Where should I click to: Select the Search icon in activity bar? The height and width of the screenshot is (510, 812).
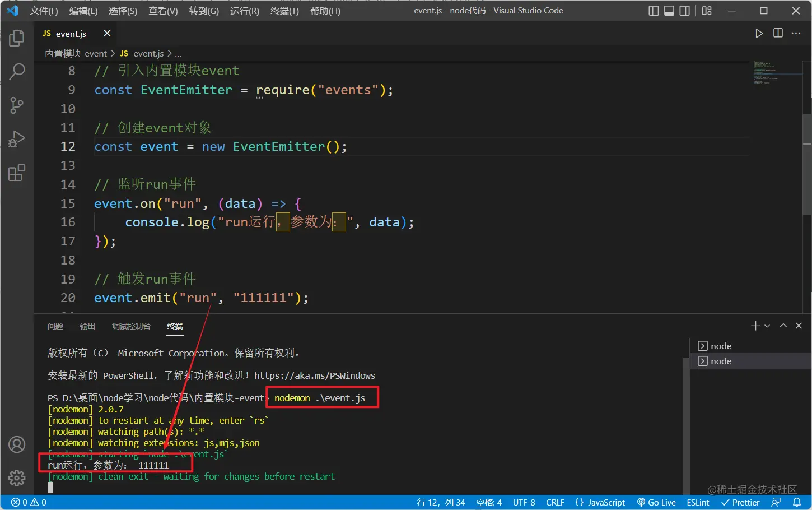[16, 71]
